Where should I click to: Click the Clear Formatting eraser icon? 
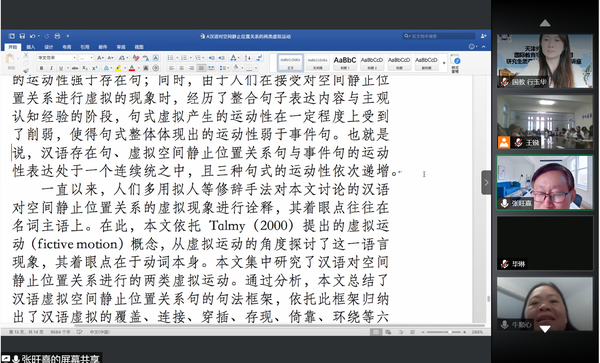pos(136,58)
